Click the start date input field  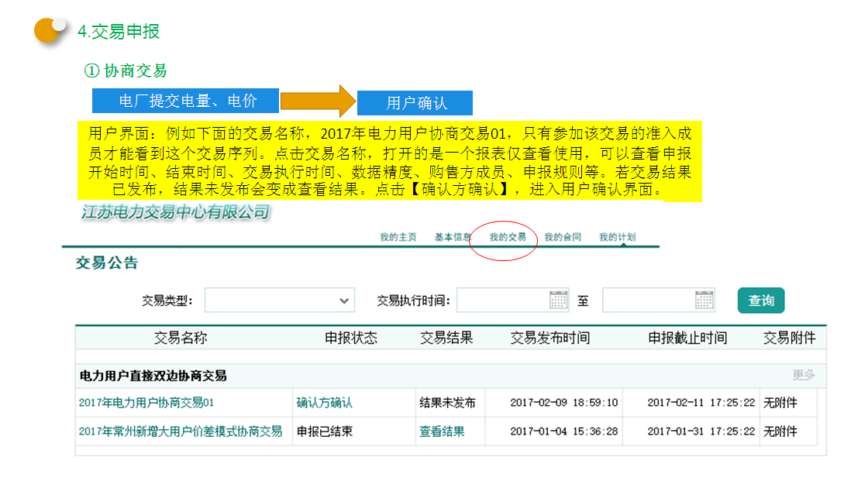(502, 301)
